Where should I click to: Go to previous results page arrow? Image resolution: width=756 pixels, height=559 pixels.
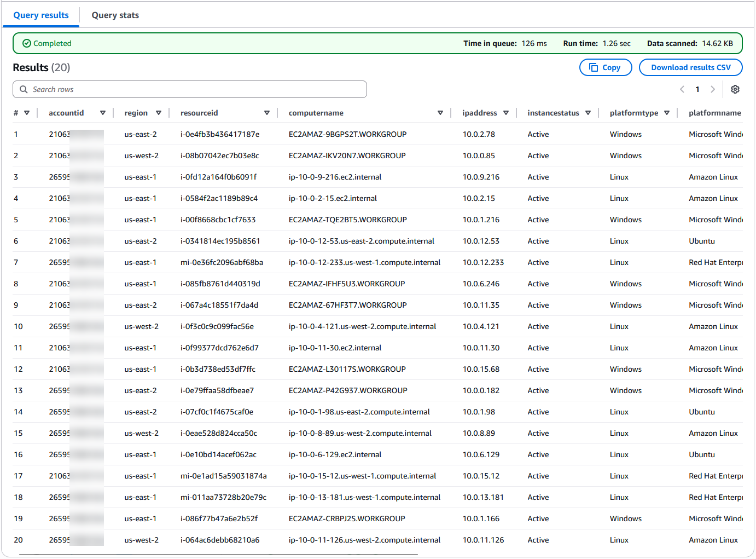click(x=682, y=89)
